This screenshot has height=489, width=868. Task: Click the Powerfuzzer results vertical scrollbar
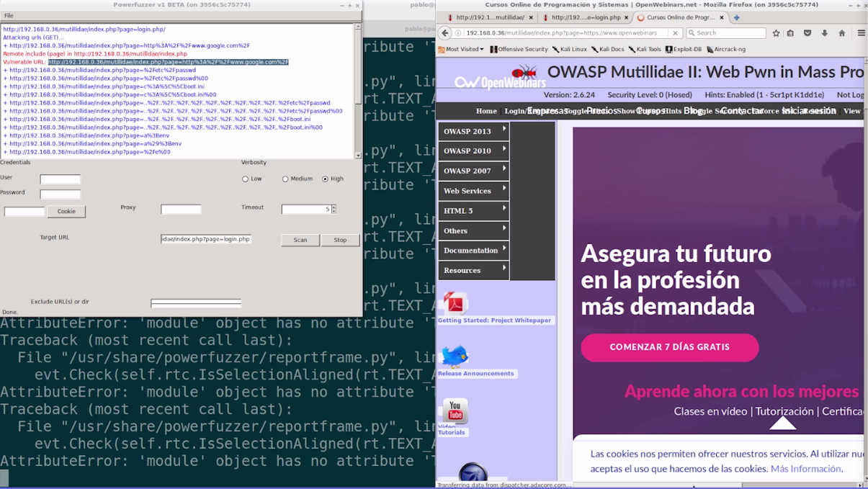click(x=358, y=91)
